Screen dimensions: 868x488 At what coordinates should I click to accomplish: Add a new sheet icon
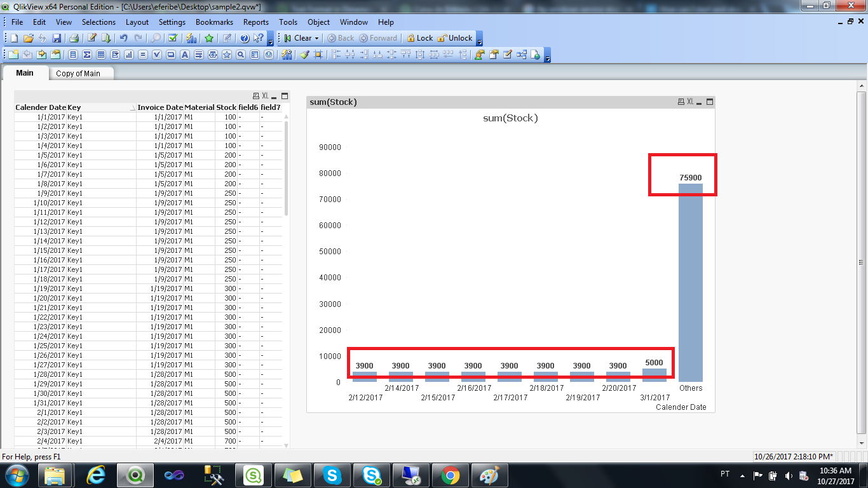(13, 55)
